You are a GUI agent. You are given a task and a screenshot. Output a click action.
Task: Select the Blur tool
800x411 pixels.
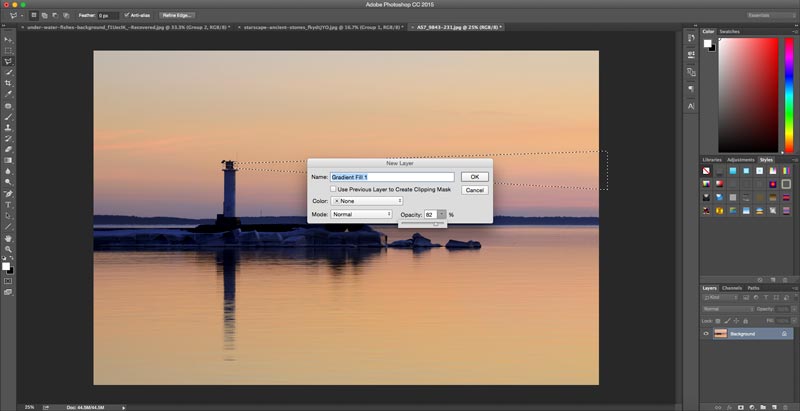pyautogui.click(x=8, y=171)
